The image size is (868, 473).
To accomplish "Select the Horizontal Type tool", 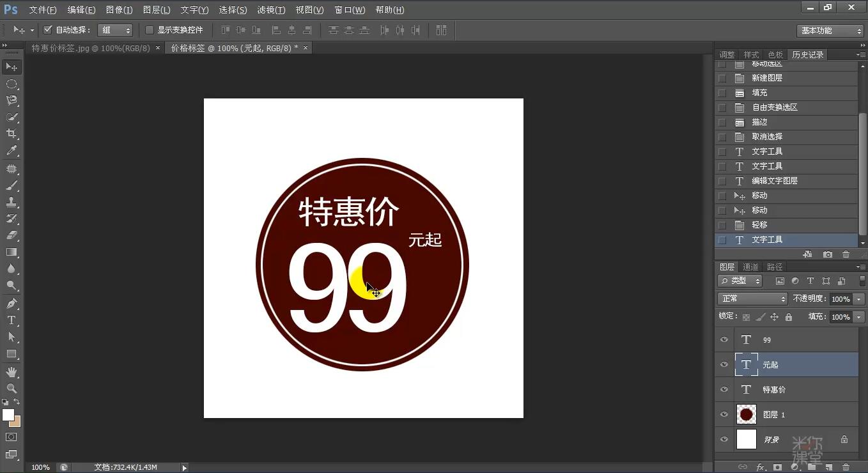I will click(x=12, y=321).
